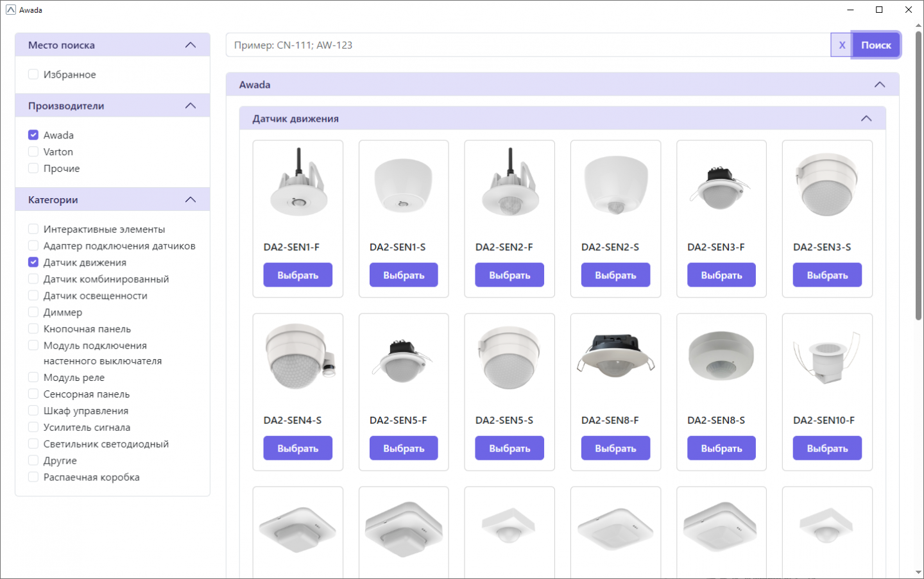This screenshot has width=924, height=579.
Task: Enable the Прочие manufacturer checkbox
Action: point(33,168)
